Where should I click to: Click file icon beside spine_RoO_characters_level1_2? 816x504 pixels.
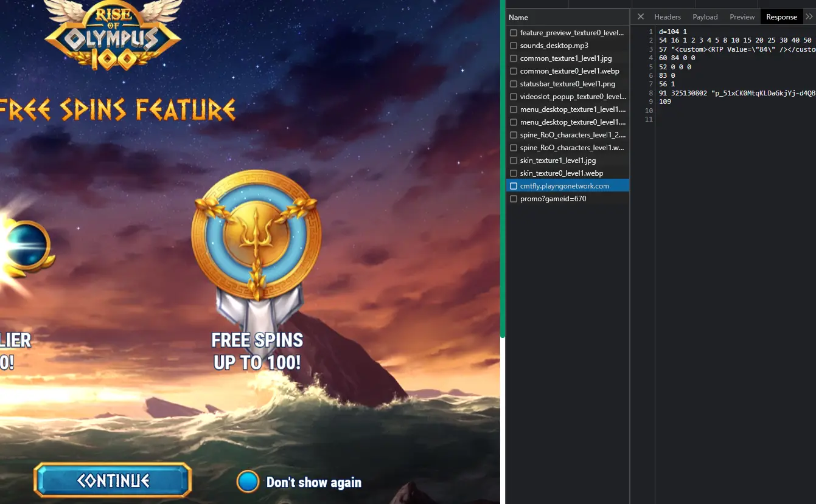point(514,135)
